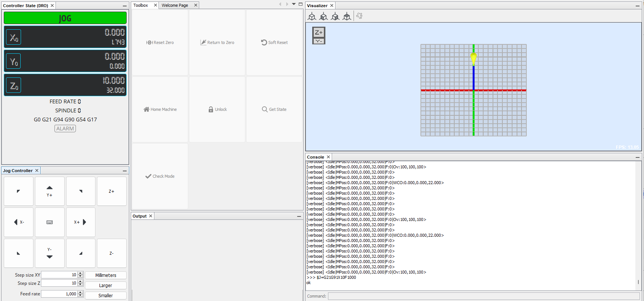This screenshot has height=301, width=644.
Task: Open the document tab list dropdown arrow
Action: [294, 4]
